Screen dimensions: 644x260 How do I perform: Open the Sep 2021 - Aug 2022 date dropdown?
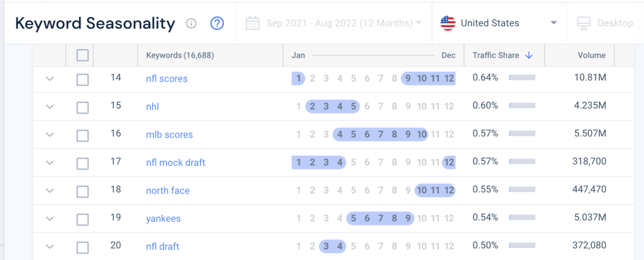point(419,23)
